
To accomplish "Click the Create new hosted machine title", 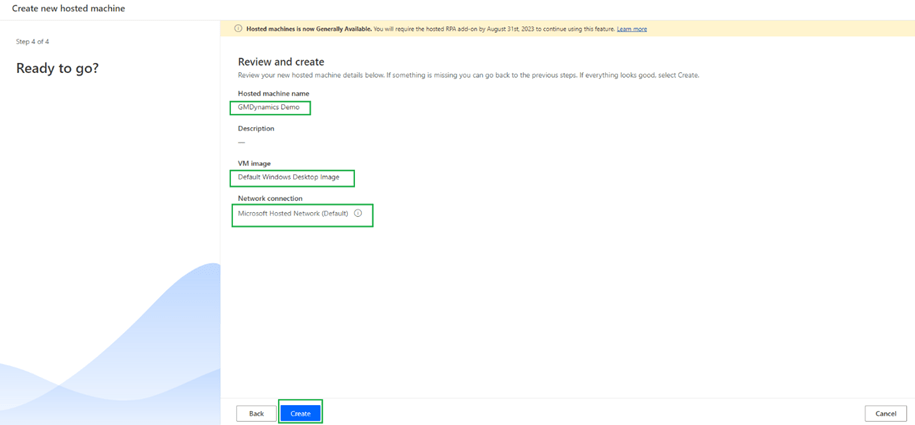I will (68, 8).
